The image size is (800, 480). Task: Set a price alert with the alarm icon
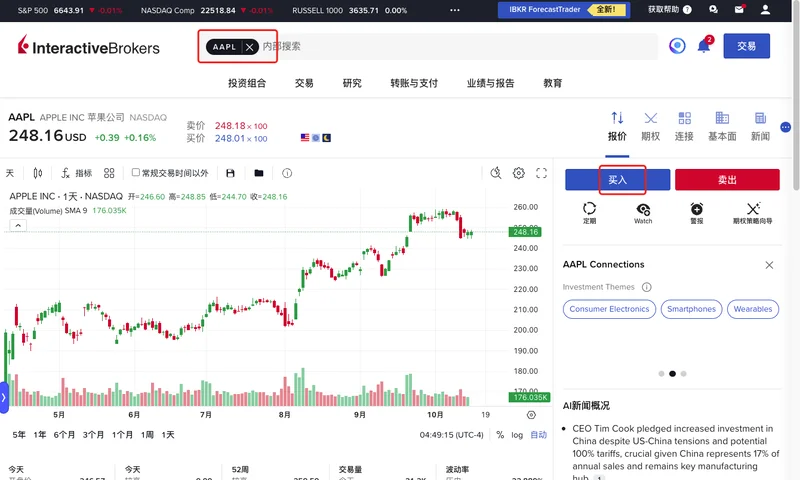(697, 209)
